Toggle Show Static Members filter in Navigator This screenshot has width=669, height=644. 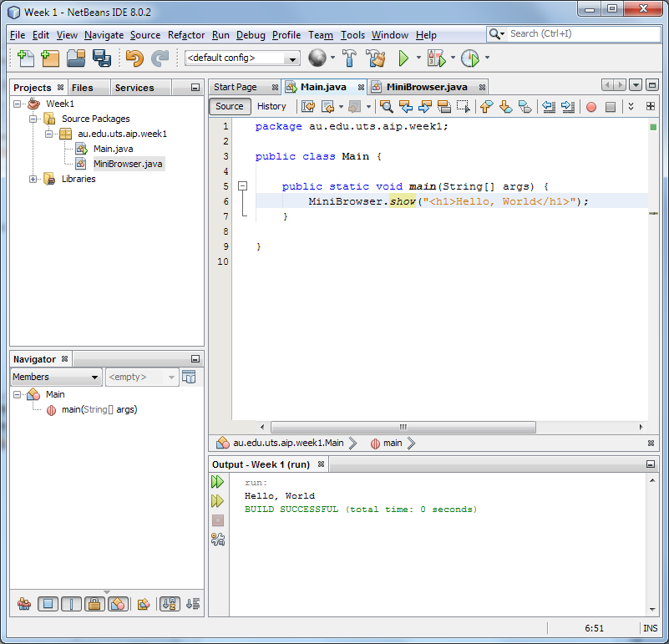pyautogui.click(x=71, y=604)
